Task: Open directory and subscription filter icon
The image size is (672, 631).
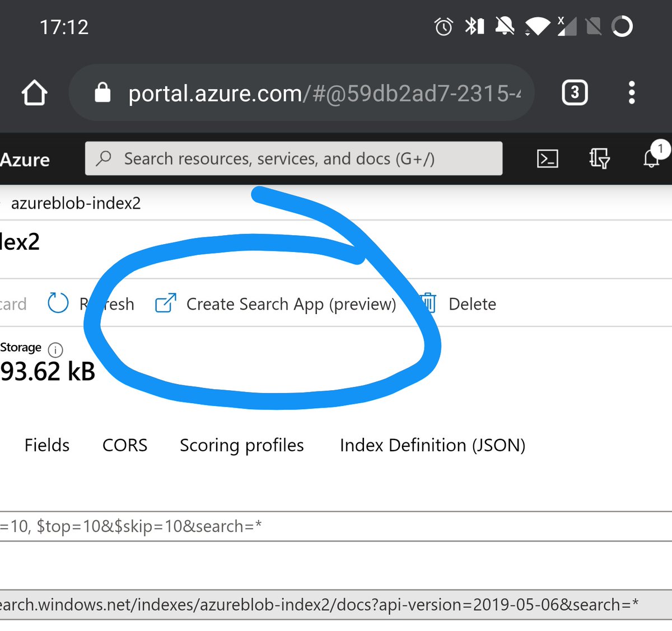Action: [599, 158]
